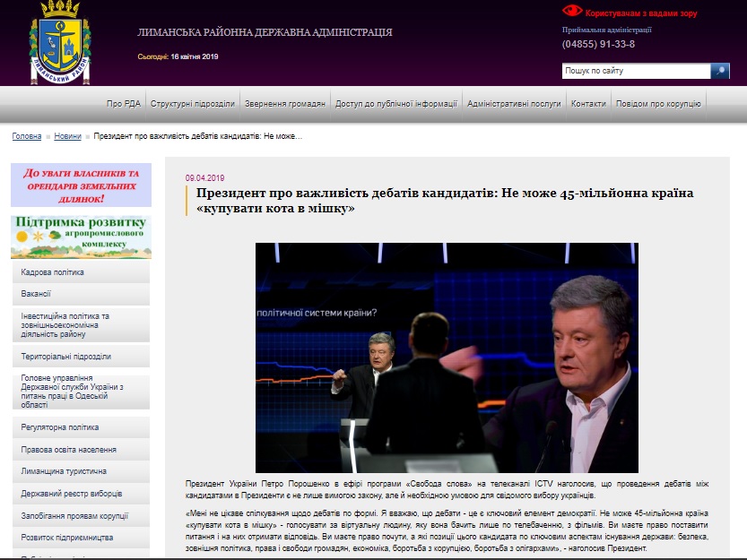Open the 'Контакти' menu item

click(x=588, y=104)
